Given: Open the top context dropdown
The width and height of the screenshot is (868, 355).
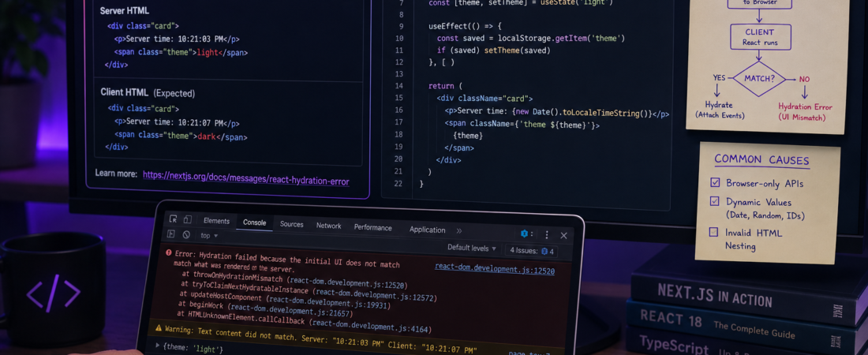Looking at the screenshot, I should (x=209, y=235).
